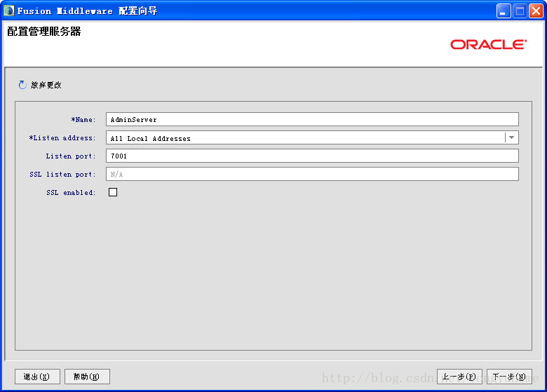This screenshot has width=547, height=392.
Task: Click the Listen port field showing 7001
Action: pyautogui.click(x=312, y=156)
